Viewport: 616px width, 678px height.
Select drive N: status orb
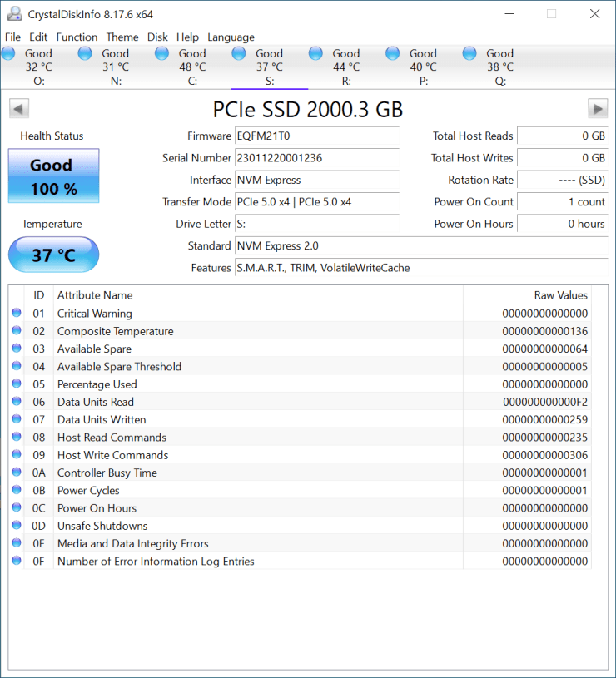(x=85, y=53)
